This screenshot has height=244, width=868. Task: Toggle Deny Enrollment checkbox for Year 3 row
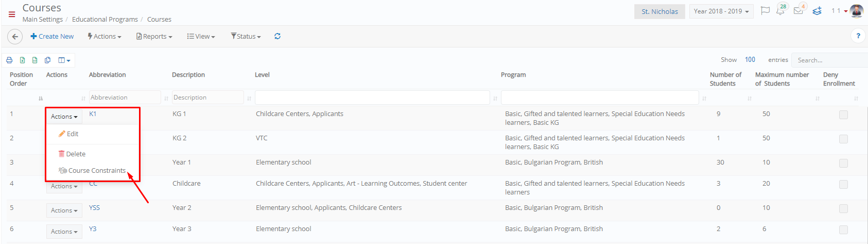tap(843, 230)
